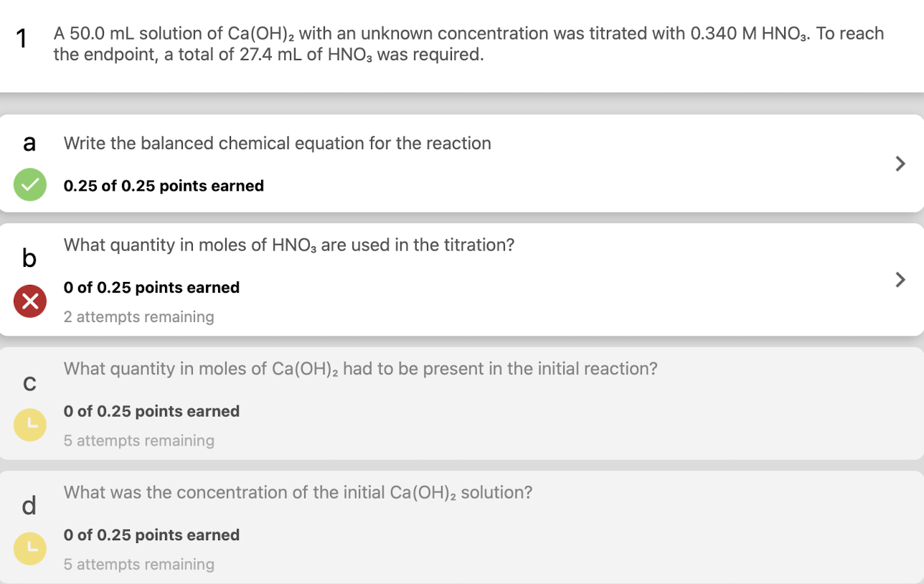
Task: Open the balanced chemical equation question
Action: pos(277,143)
